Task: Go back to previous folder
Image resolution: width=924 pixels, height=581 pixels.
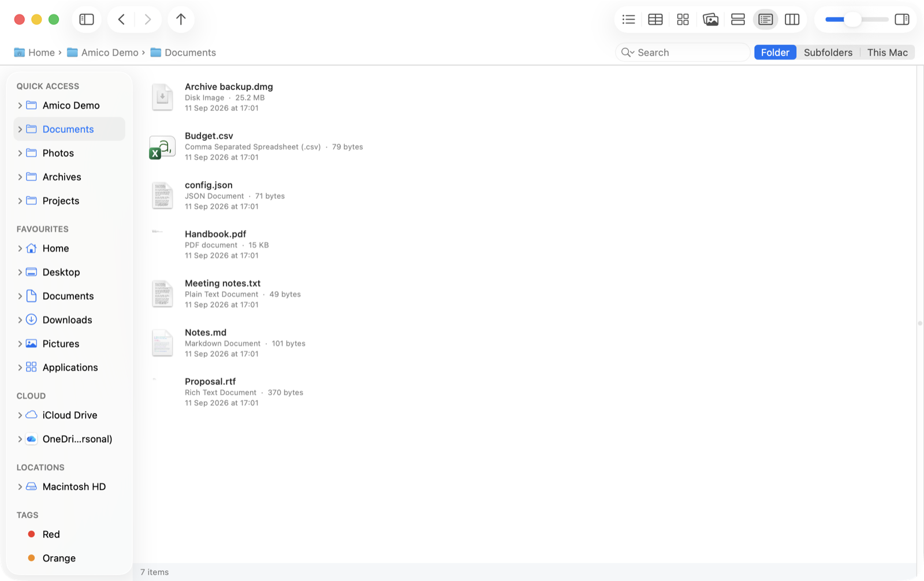Action: [x=121, y=20]
